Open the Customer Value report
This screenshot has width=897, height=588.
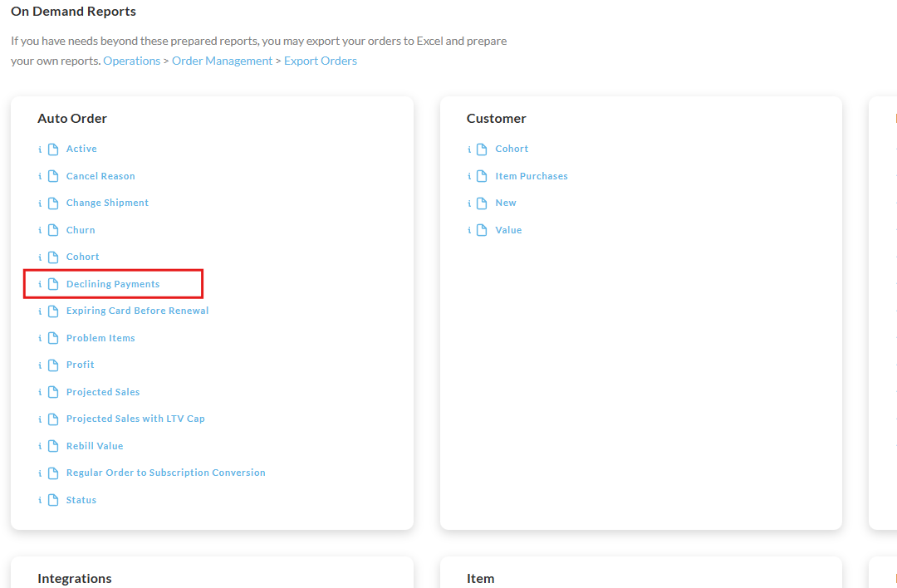click(x=508, y=230)
